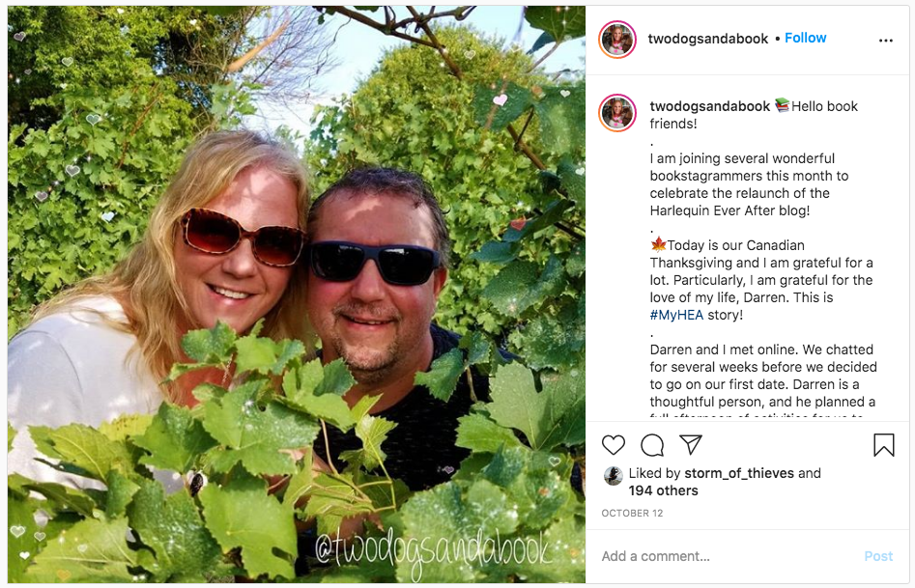The width and height of the screenshot is (915, 588).
Task: Save the post with the bookmark icon
Action: click(883, 445)
